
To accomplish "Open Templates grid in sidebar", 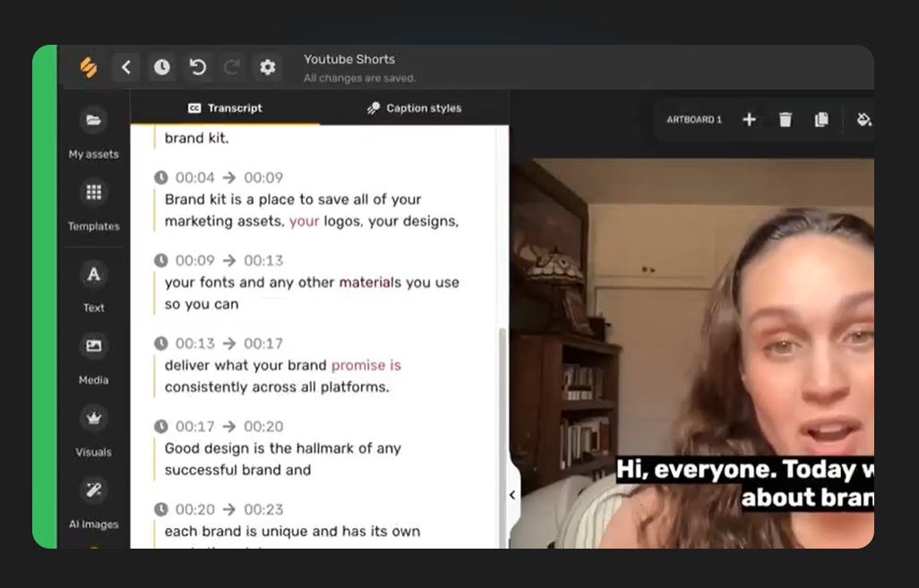I will tap(94, 204).
